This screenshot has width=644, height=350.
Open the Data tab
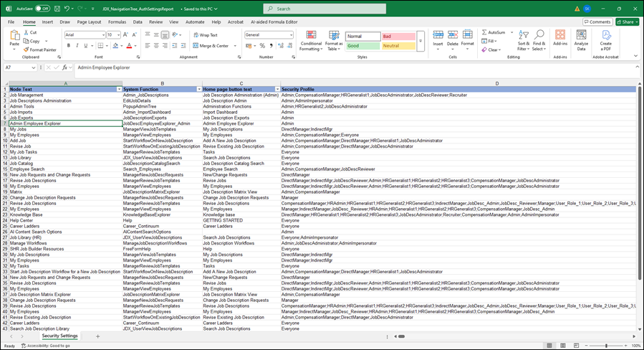138,22
